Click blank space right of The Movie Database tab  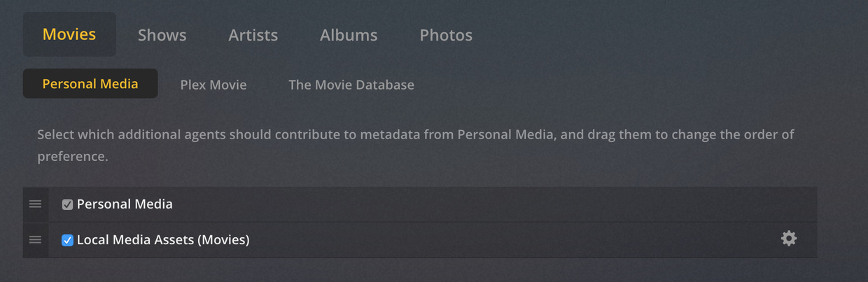(595, 85)
